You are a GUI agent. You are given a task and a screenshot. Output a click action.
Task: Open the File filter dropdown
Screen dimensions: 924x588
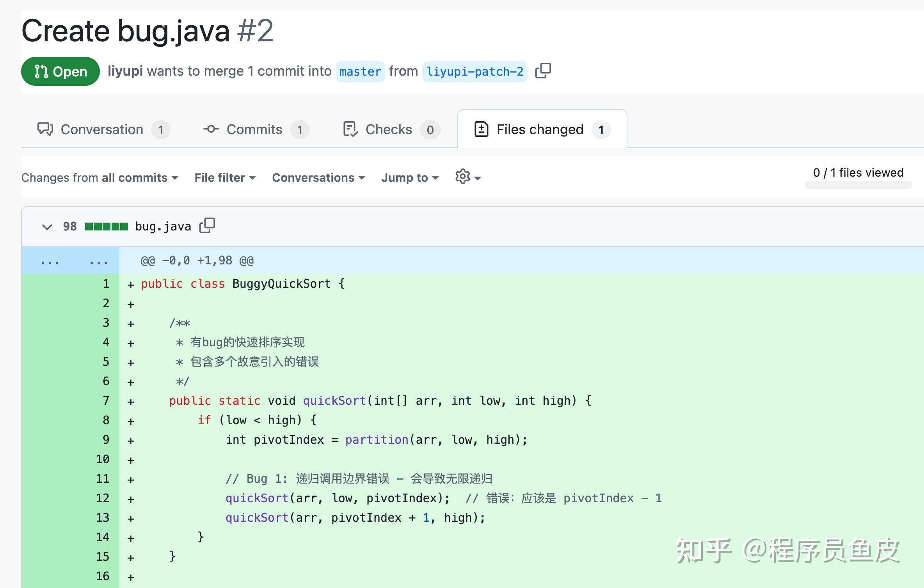[225, 178]
